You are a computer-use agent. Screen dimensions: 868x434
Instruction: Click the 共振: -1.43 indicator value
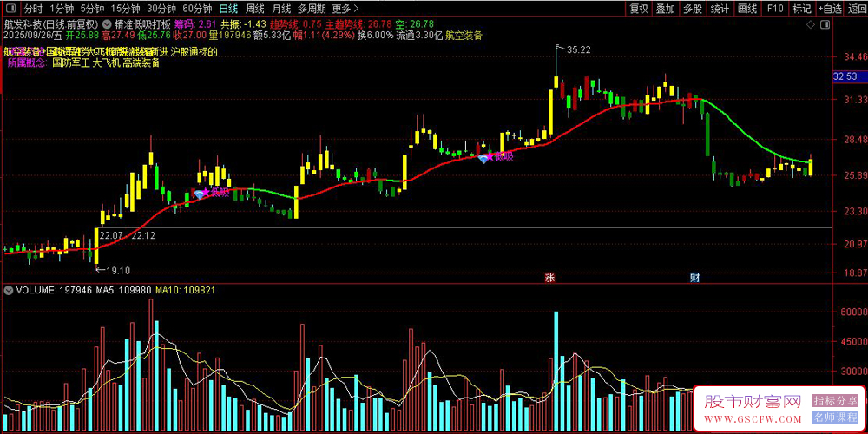pyautogui.click(x=244, y=24)
